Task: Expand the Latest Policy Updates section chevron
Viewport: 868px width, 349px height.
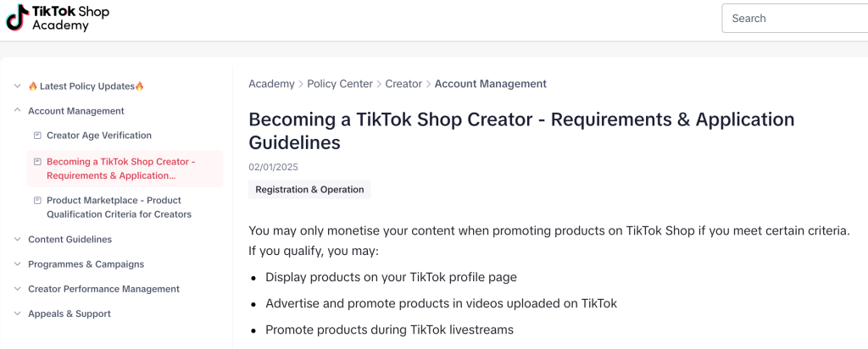Action: coord(17,86)
